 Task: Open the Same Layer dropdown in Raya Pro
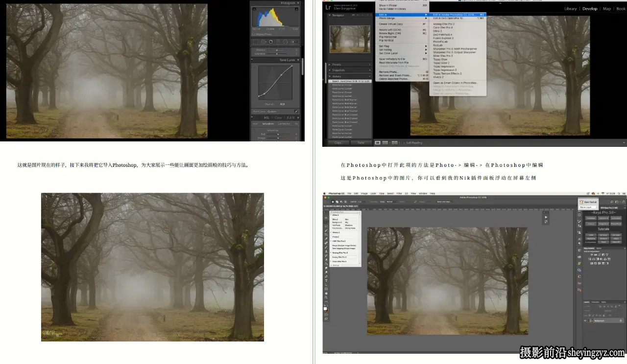(589, 207)
